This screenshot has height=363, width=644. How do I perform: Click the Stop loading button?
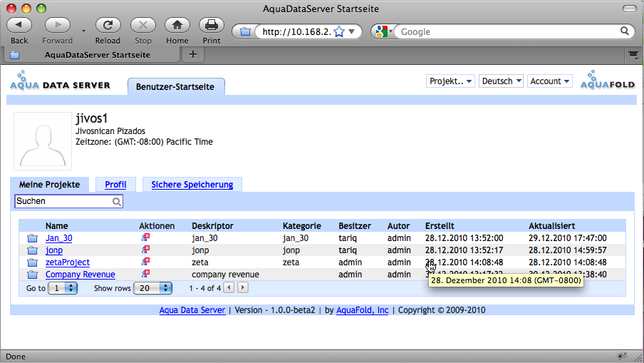click(143, 25)
